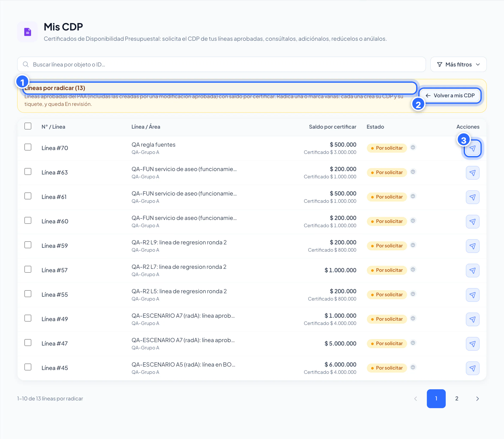Image resolution: width=504 pixels, height=439 pixels.
Task: Check the box for Línea #45
Action: click(28, 367)
